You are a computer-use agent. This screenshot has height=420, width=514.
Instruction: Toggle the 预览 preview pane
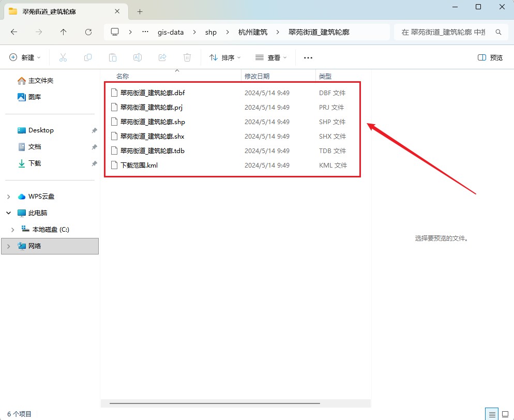tap(490, 57)
